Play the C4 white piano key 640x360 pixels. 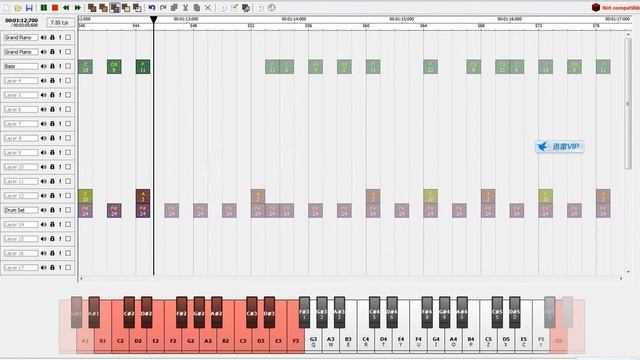pyautogui.click(x=366, y=341)
